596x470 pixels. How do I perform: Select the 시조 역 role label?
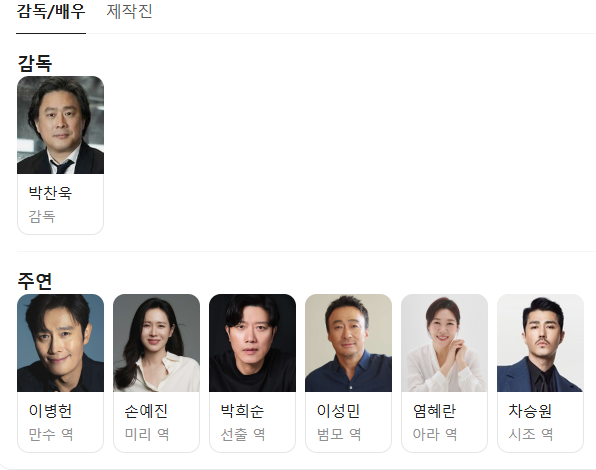(531, 434)
